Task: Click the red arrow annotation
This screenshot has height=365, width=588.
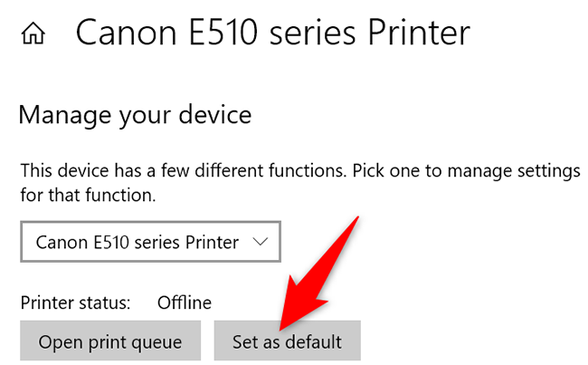Action: (317, 272)
